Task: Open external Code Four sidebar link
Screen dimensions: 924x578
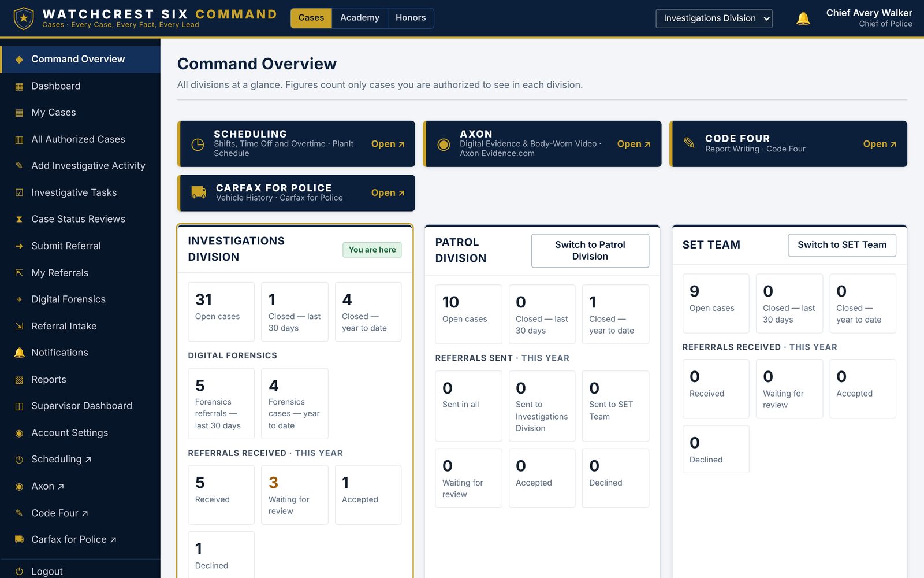Action: (x=80, y=513)
